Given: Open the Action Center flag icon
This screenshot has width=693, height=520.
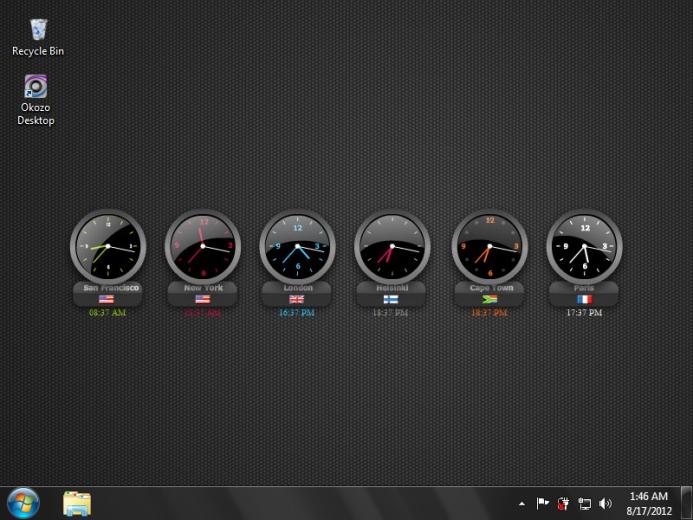Looking at the screenshot, I should tap(542, 503).
